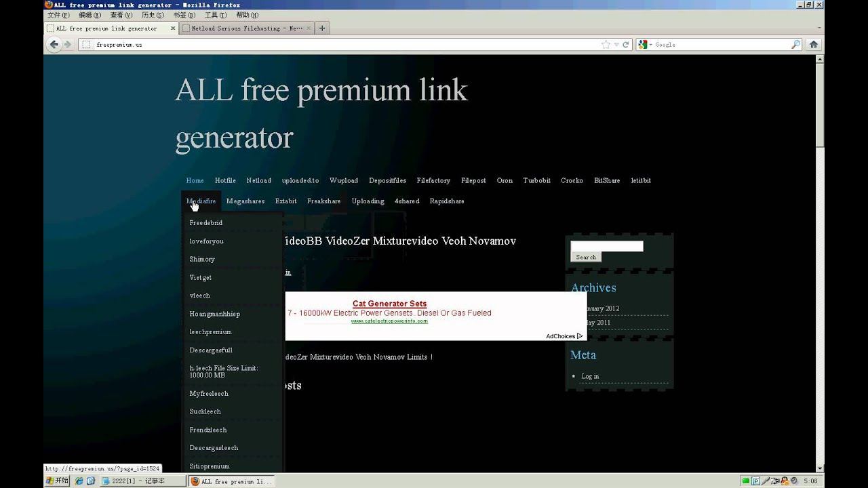
Task: Open the 工具 (Tools) menu
Action: (215, 15)
